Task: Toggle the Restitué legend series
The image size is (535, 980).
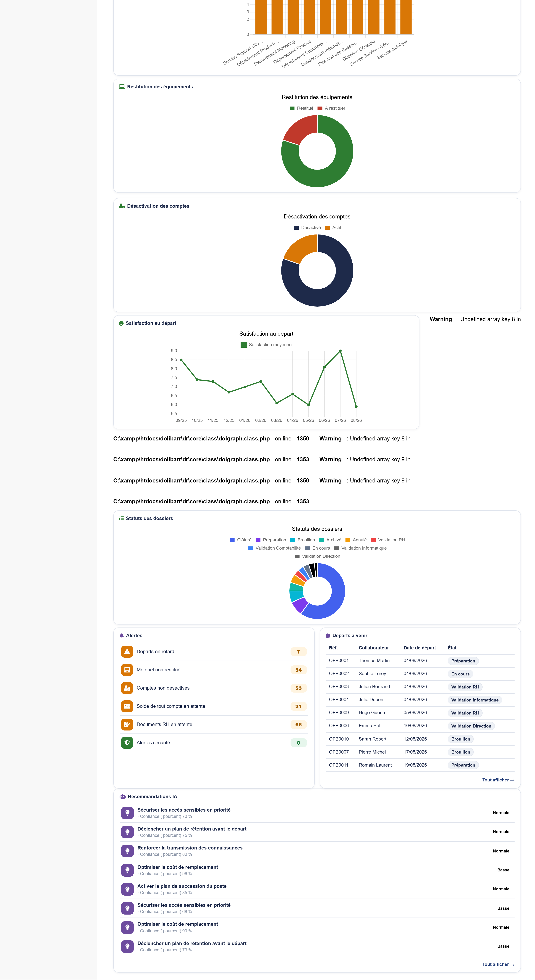Action: click(301, 108)
